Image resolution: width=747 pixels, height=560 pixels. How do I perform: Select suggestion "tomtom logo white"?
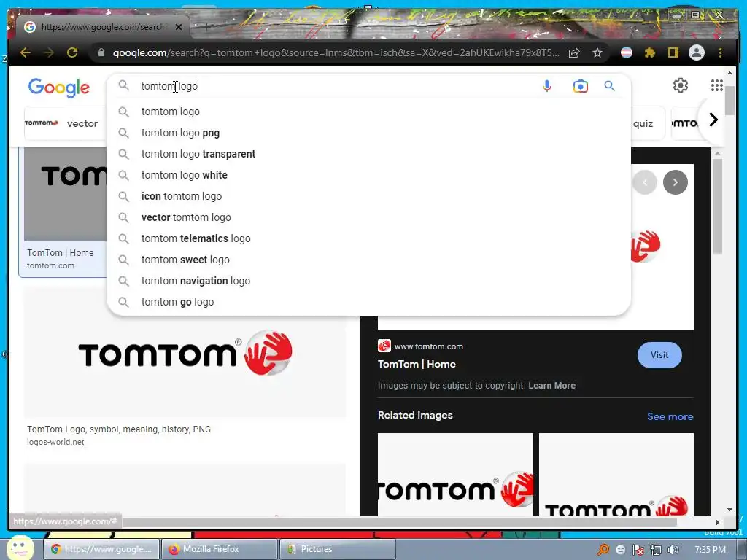coord(368,175)
